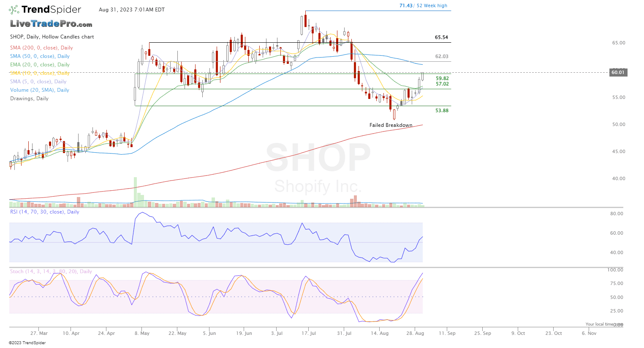The image size is (644, 348).
Task: Click the 8. May date axis label
Action: [142, 333]
